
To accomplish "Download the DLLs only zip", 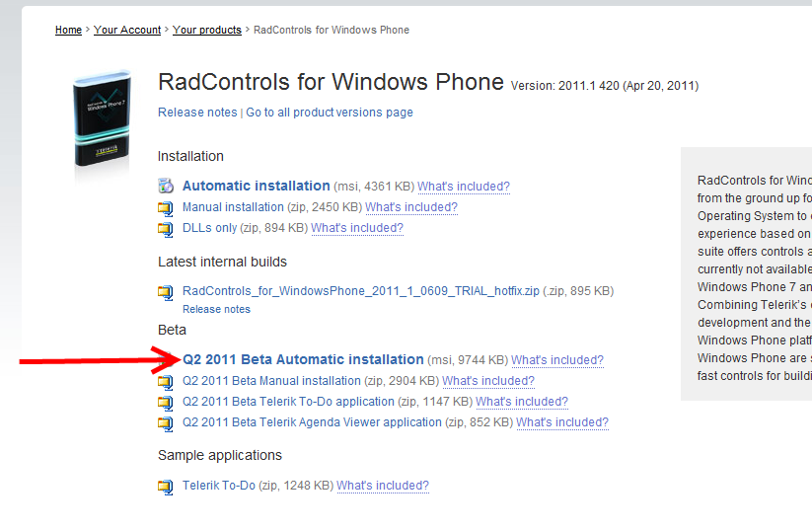I will pyautogui.click(x=210, y=228).
